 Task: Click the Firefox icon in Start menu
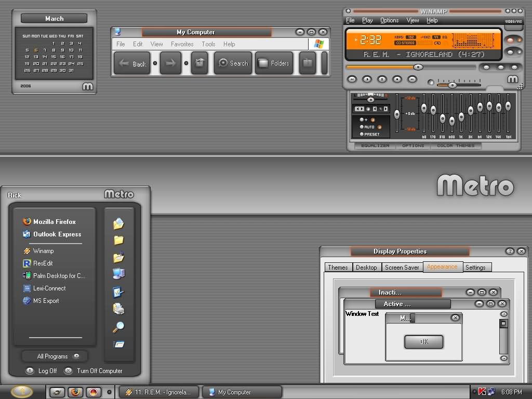pos(27,221)
